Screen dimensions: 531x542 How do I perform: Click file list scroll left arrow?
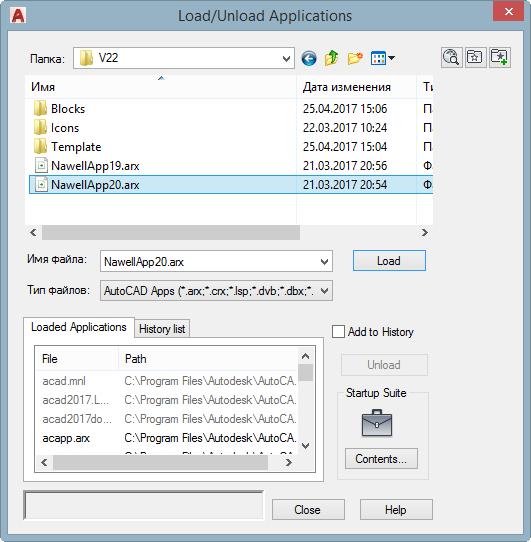click(33, 233)
